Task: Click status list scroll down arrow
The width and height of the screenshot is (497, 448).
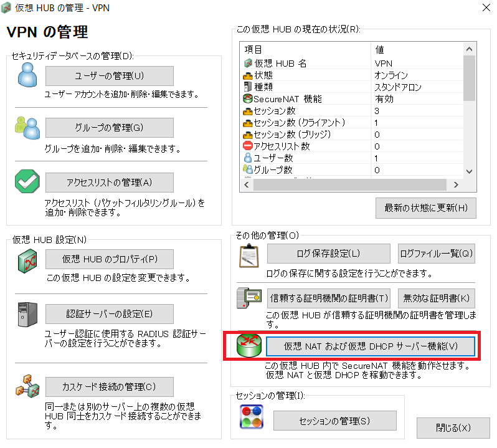Action: tap(470, 171)
